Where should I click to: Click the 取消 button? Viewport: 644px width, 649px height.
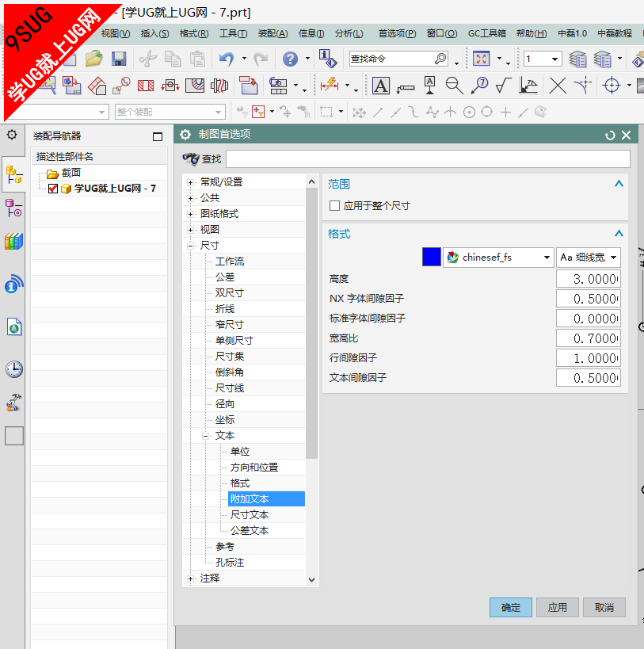point(604,607)
